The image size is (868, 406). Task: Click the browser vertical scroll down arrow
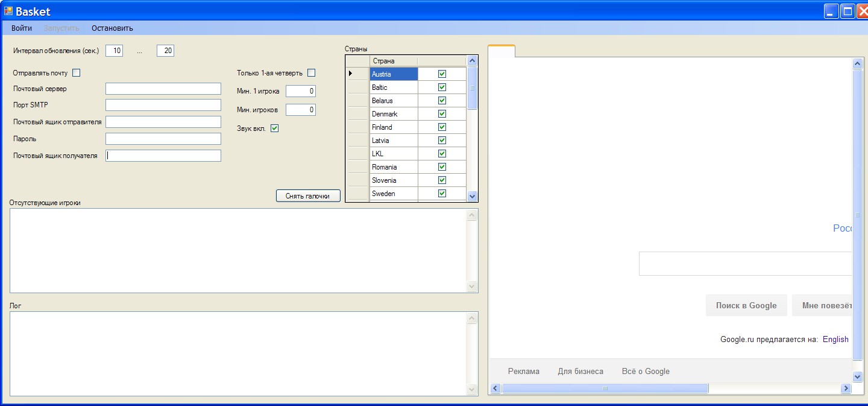click(858, 376)
